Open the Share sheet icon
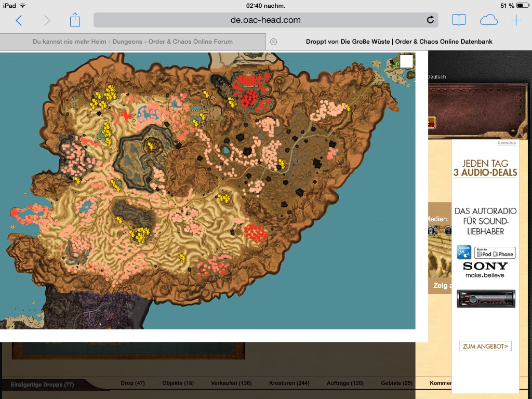Screen dimensions: 532x399 pos(75,20)
